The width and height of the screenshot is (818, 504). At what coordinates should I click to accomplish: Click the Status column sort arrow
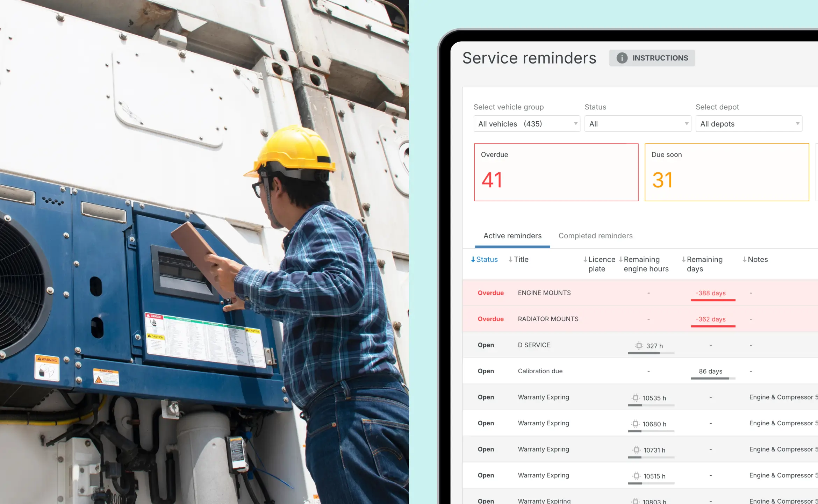tap(473, 259)
